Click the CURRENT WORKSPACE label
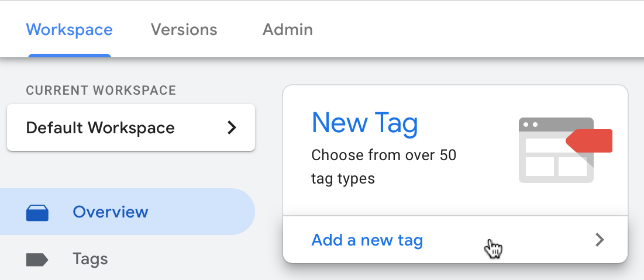This screenshot has height=280, width=644. (101, 91)
